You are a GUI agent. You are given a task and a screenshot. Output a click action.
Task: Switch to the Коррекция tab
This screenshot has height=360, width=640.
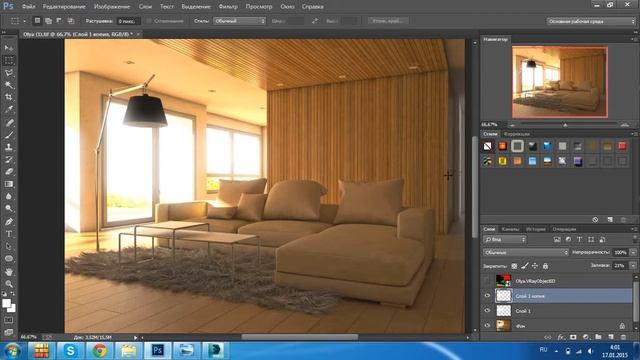tap(517, 134)
